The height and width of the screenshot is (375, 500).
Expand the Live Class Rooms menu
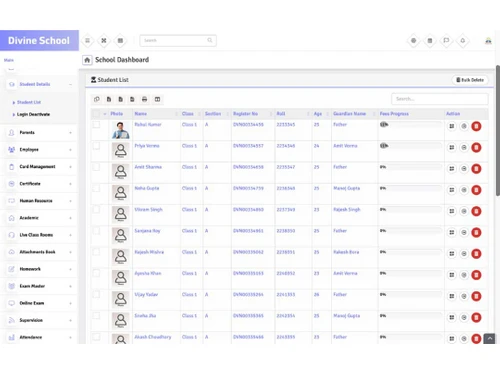pyautogui.click(x=39, y=235)
